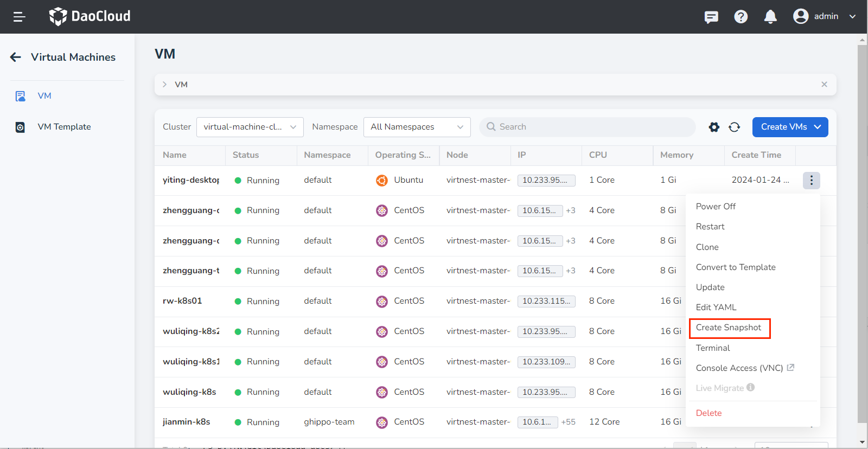Click the three-dot menu for yiting-desktop
Screen dimensions: 868x449
pyautogui.click(x=811, y=180)
